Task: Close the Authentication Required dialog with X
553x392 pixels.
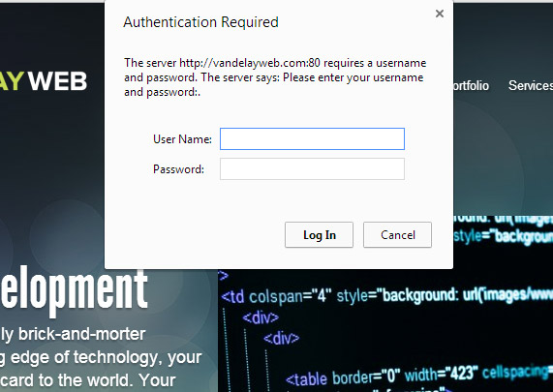Action: [x=439, y=14]
